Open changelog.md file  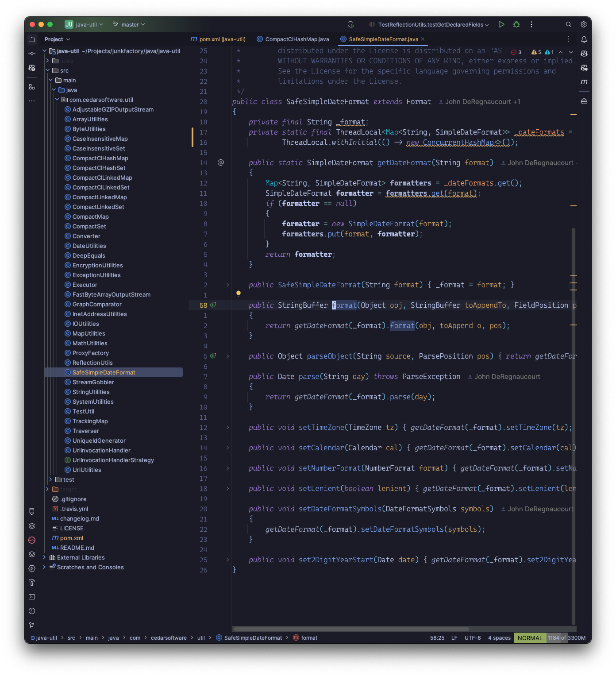(79, 518)
